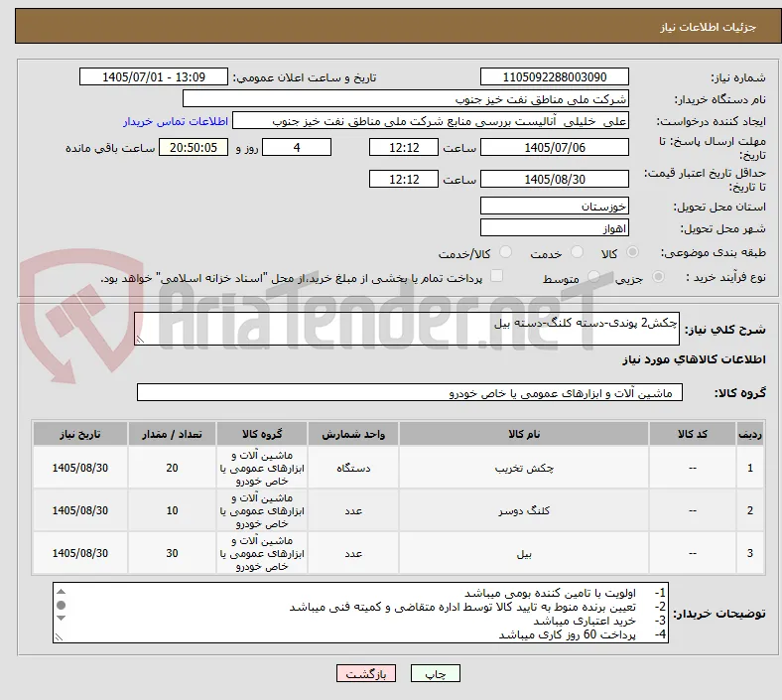Select the کالا/خدمت radio button
Viewport: 782px width, 700px height.
(506, 252)
